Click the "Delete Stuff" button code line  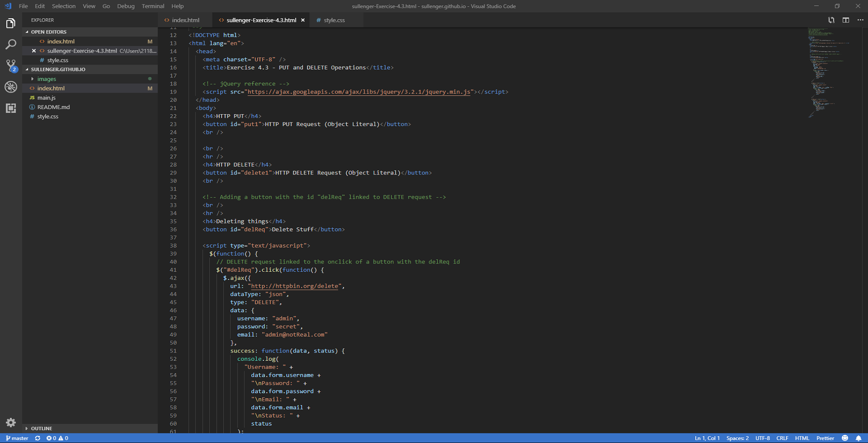(274, 230)
